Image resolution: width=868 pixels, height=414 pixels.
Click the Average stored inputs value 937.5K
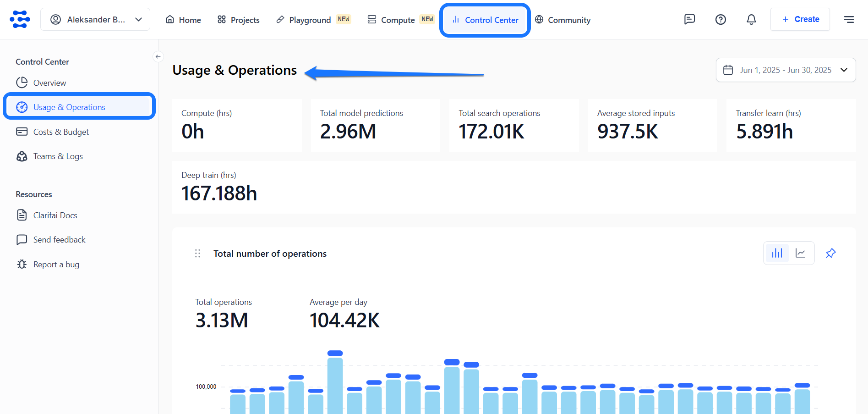628,132
